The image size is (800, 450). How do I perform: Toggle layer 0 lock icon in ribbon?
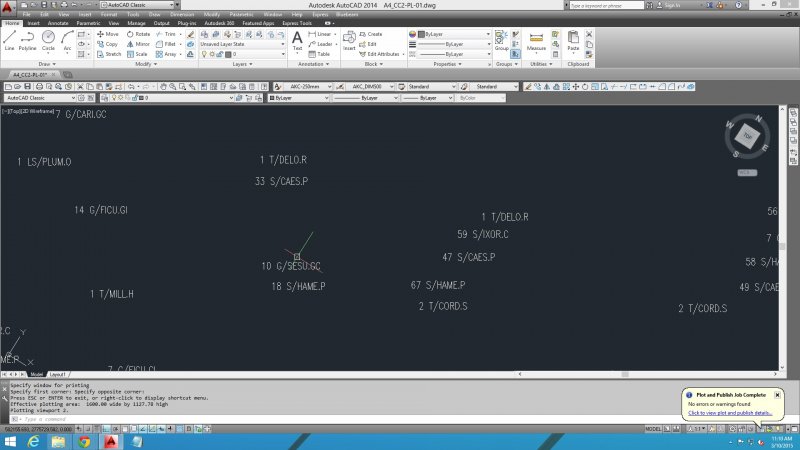click(220, 54)
